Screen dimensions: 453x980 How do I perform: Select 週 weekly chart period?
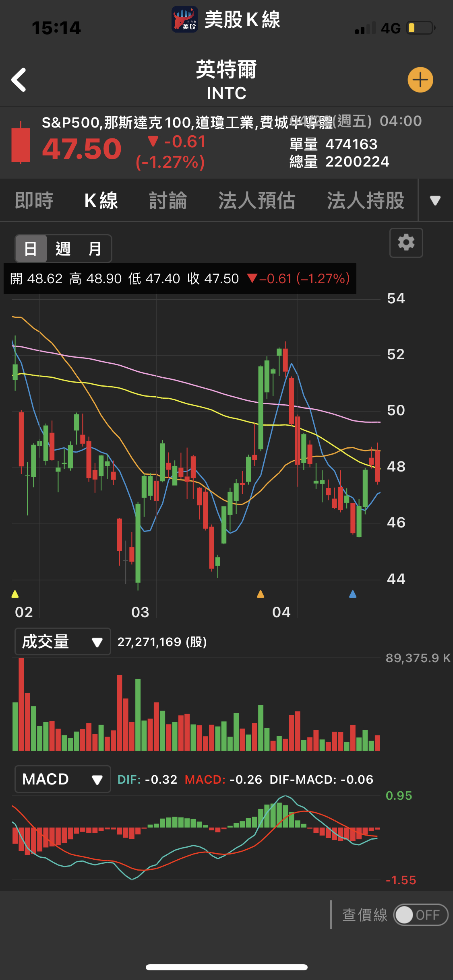pos(63,249)
